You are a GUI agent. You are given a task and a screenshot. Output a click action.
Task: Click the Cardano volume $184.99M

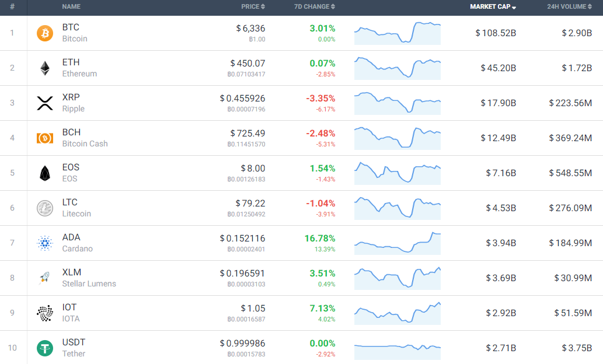[x=570, y=243]
